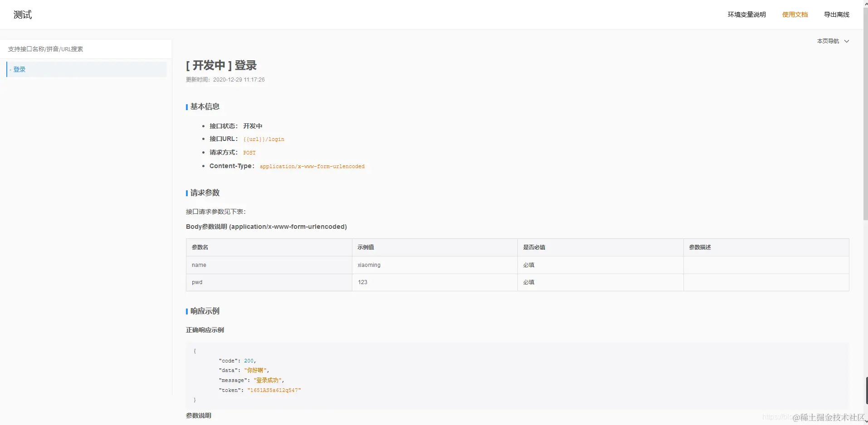Click the 测试 project title
This screenshot has height=425, width=868.
click(x=23, y=14)
